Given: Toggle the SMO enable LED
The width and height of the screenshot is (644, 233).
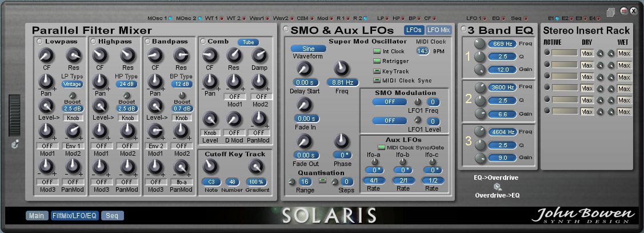Looking at the screenshot, I should (286, 29).
